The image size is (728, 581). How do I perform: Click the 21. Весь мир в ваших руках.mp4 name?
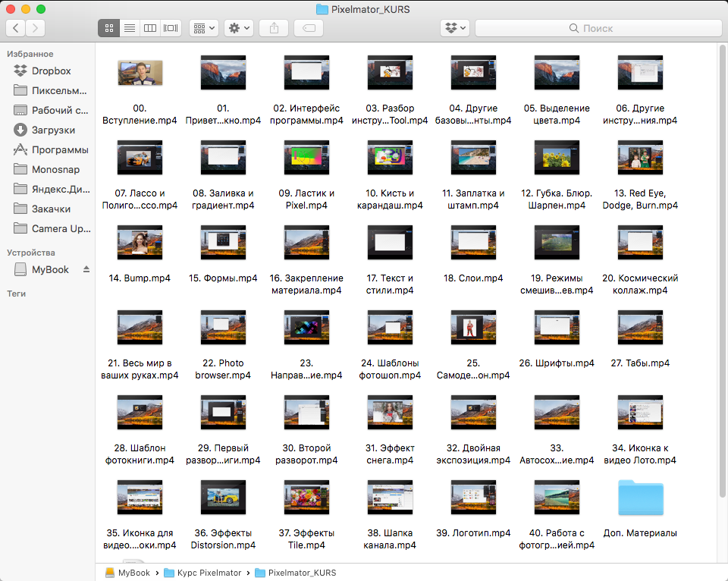140,369
